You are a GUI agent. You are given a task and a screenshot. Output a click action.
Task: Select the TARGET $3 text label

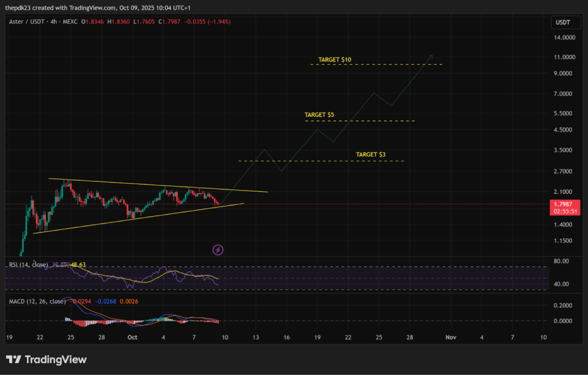(370, 154)
